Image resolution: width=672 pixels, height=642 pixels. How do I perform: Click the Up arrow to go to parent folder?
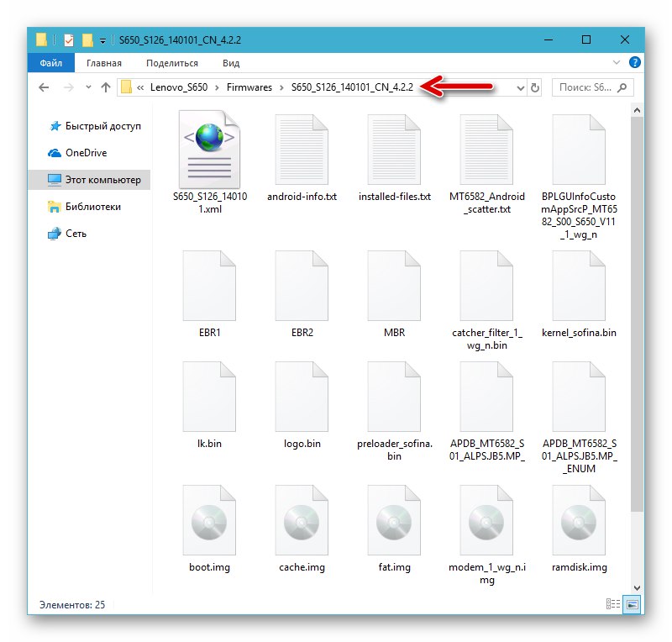104,87
